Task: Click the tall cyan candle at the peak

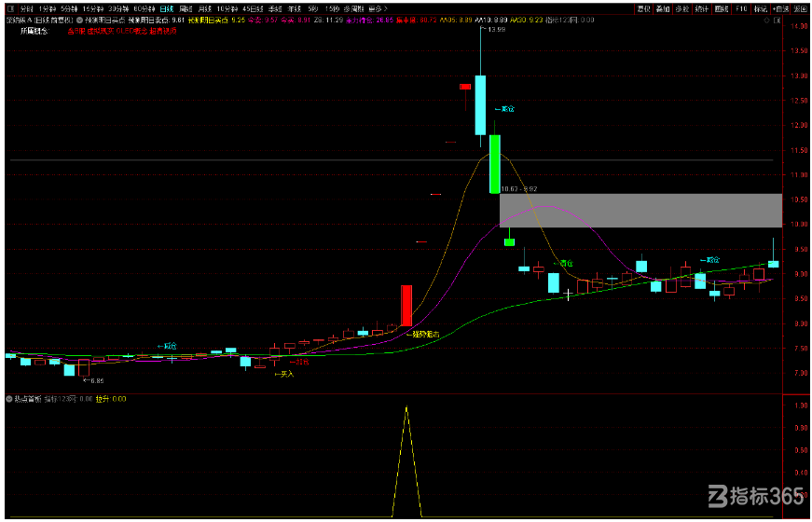Action: click(480, 105)
